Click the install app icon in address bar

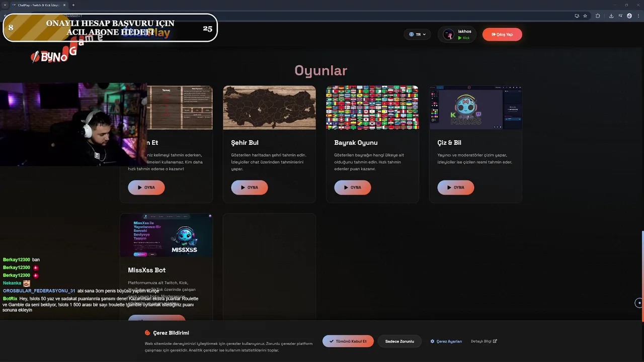coord(577,16)
